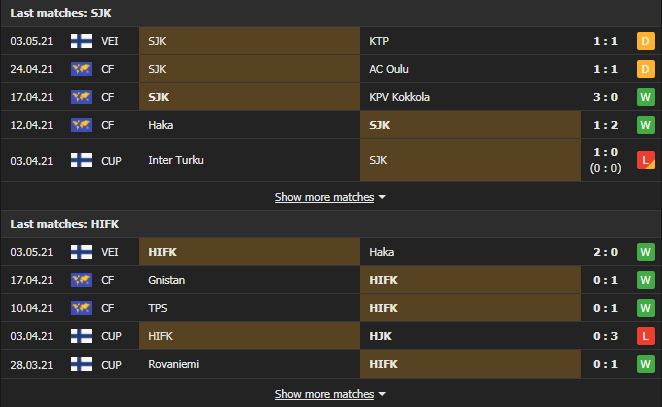Click date 10.04.21
The image size is (662, 407).
[32, 308]
